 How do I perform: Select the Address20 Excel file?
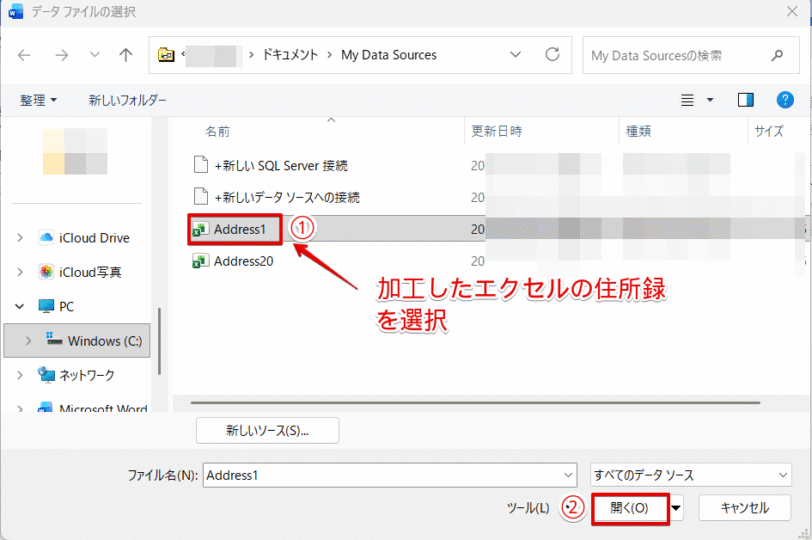click(x=243, y=262)
